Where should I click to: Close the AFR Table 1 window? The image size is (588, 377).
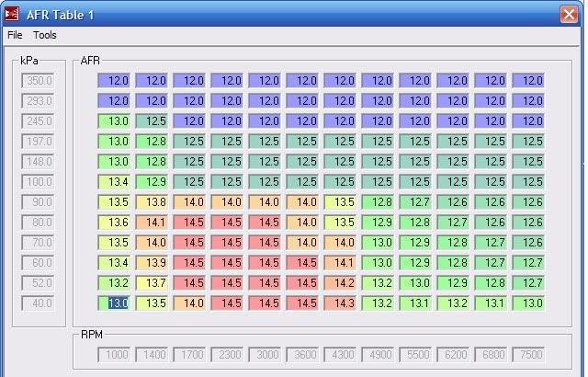point(569,15)
